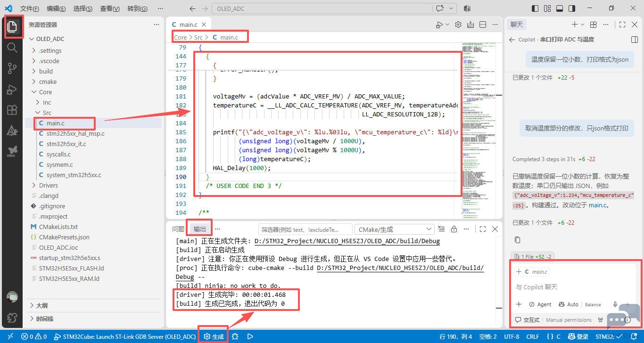644x343 pixels.
Task: Click the debug bug icon in status bar
Action: pos(235,337)
